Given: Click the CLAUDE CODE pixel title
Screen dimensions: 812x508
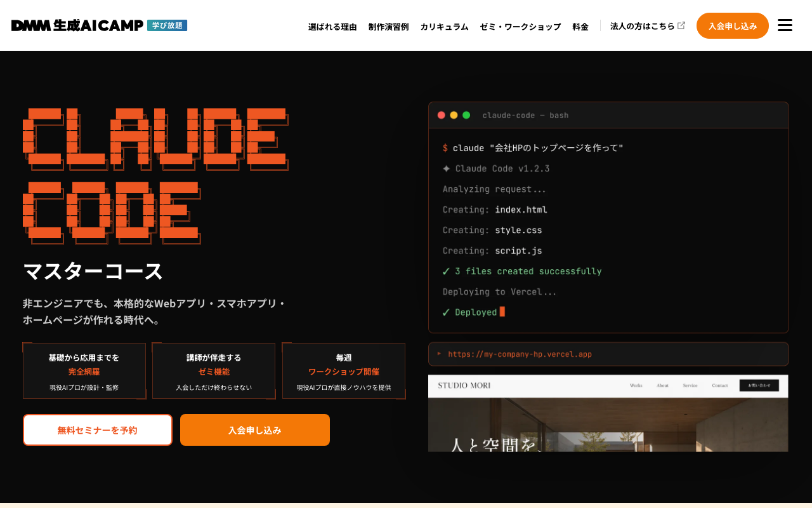Looking at the screenshot, I should pos(155,176).
